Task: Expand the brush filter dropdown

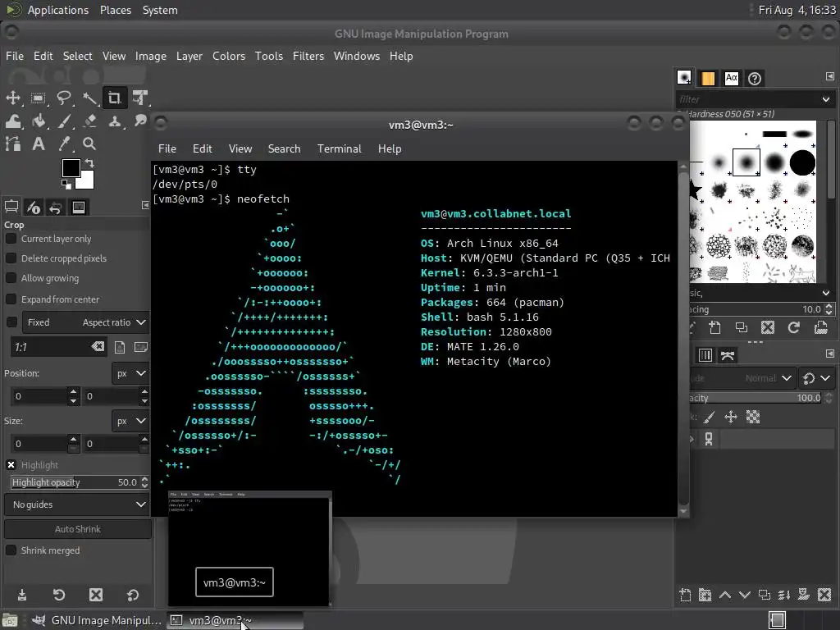Action: 825,99
